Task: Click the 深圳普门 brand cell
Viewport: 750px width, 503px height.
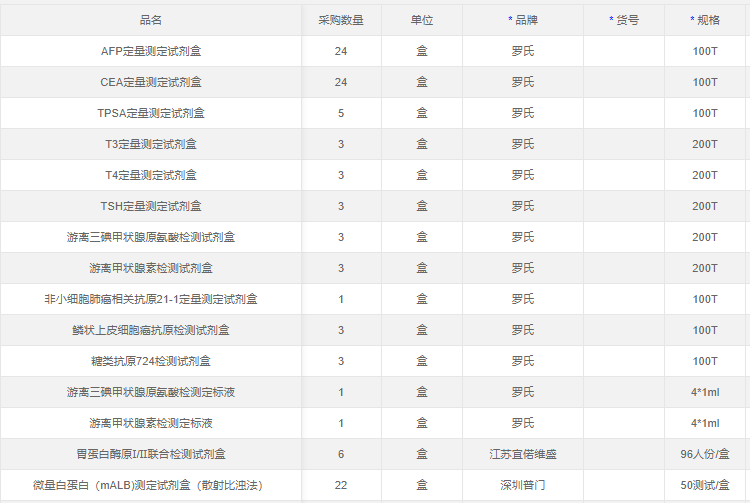Action: (x=522, y=485)
